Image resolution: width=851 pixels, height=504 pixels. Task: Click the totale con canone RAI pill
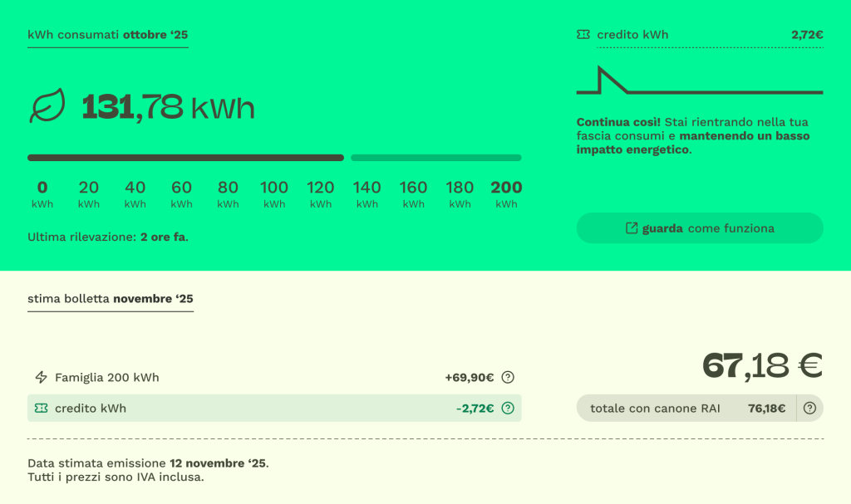point(700,408)
